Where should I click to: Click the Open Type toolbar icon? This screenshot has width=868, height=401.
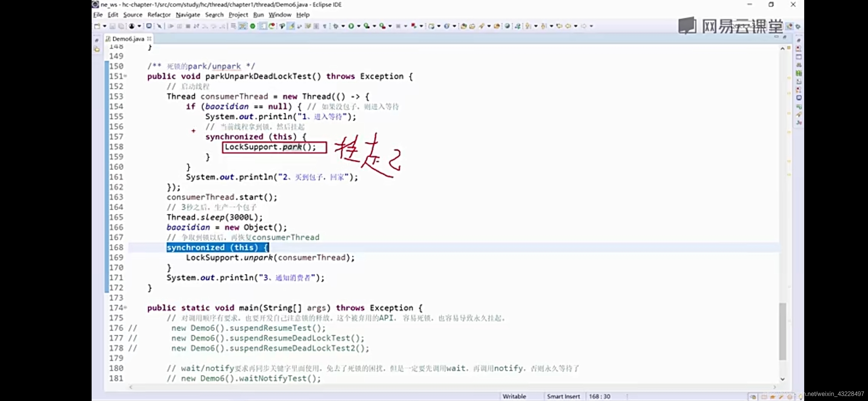[x=463, y=26]
